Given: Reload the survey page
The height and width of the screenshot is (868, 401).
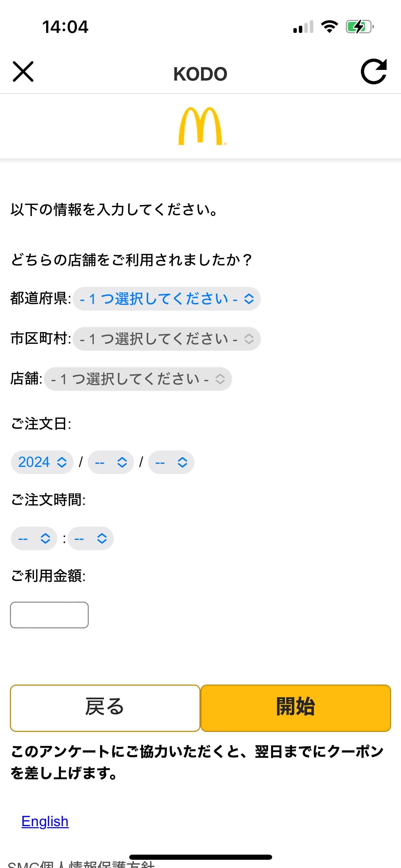Looking at the screenshot, I should pos(374,72).
